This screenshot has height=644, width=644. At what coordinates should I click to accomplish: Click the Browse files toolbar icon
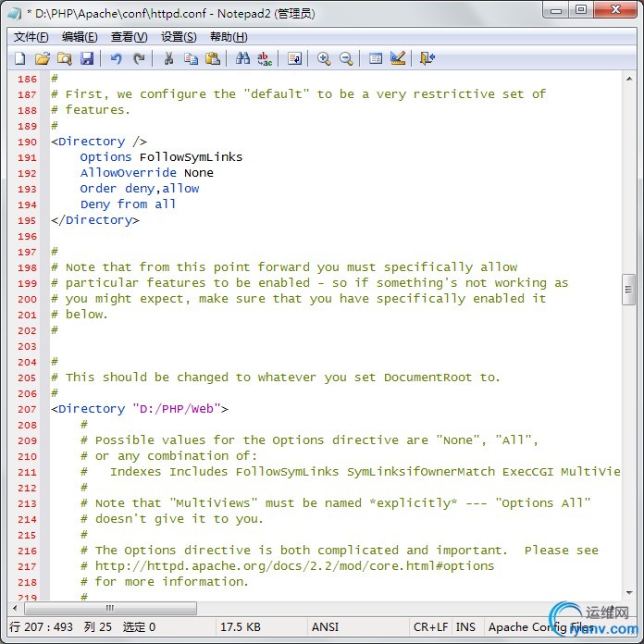[x=64, y=58]
